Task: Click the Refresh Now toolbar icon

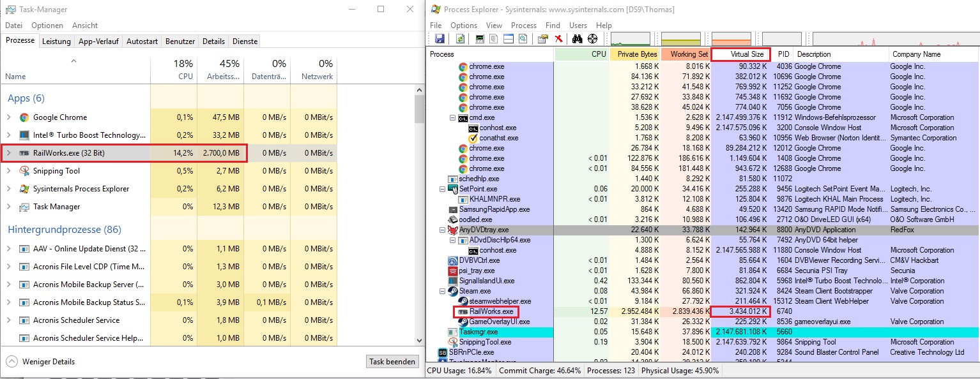Action: click(x=460, y=39)
